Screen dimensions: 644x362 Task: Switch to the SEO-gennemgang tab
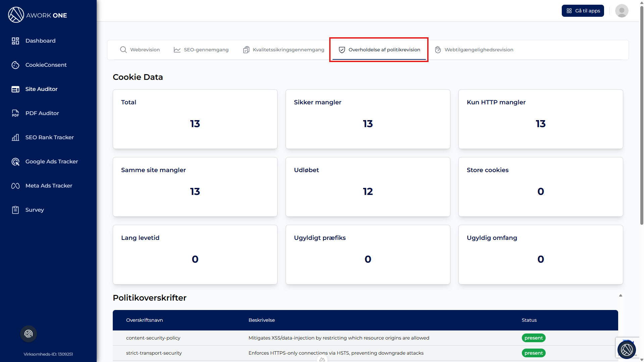tap(201, 50)
